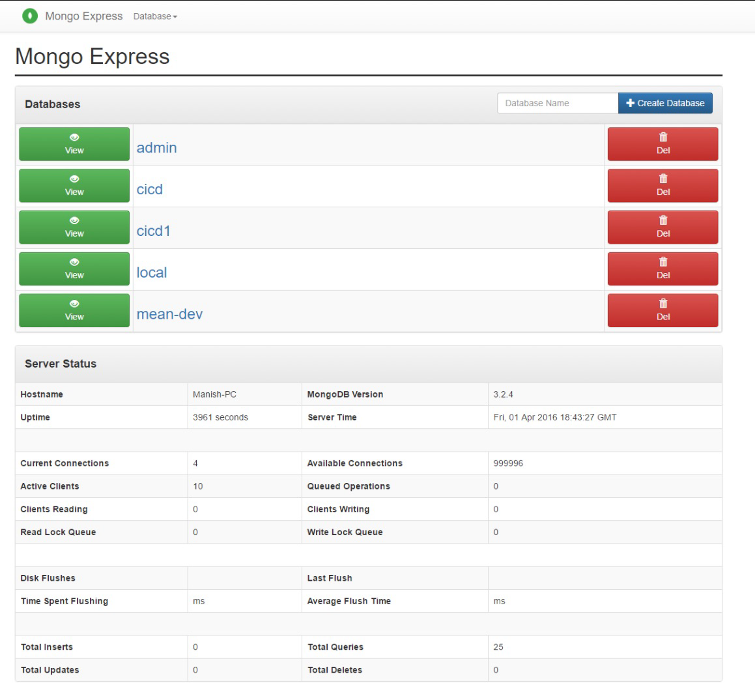Click the Uptime label cell
Viewport: 755px width, 700px height.
point(102,418)
